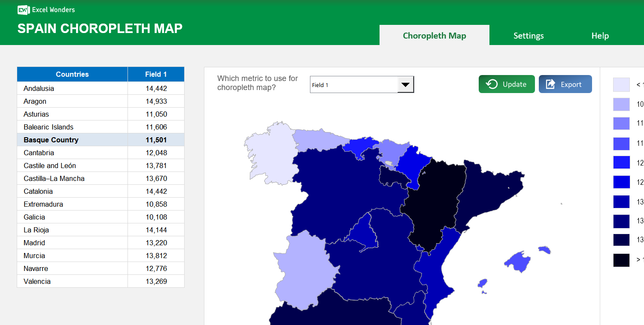The height and width of the screenshot is (325, 644).
Task: Click the Galicia value cell showing 10,108
Action: (156, 217)
